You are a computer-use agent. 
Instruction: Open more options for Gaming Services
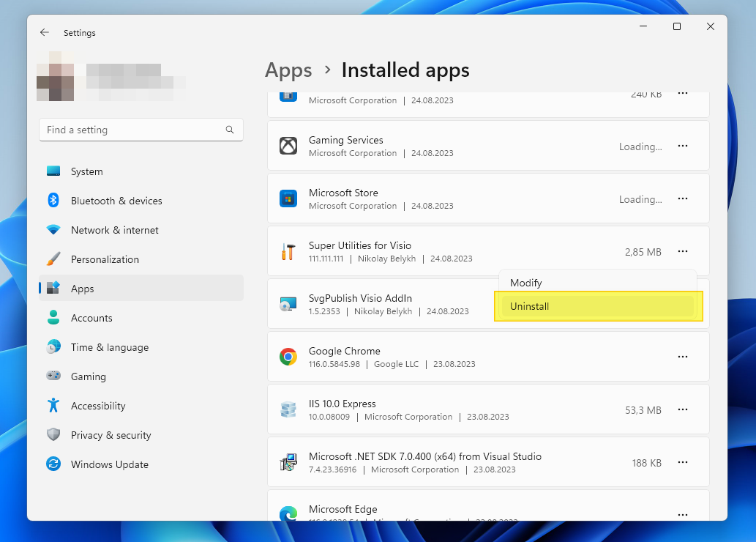pos(683,146)
